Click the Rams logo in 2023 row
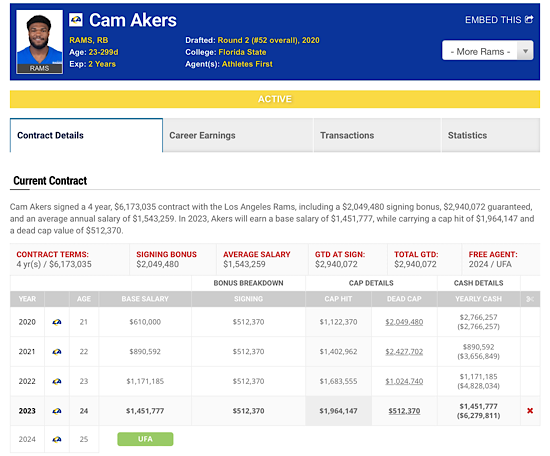 click(x=57, y=411)
